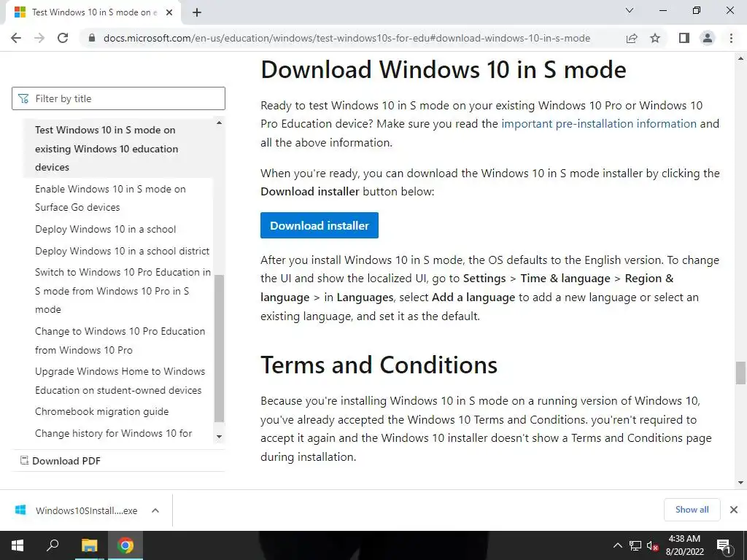The image size is (747, 560).
Task: Open File Explorer from taskbar
Action: coord(89,545)
